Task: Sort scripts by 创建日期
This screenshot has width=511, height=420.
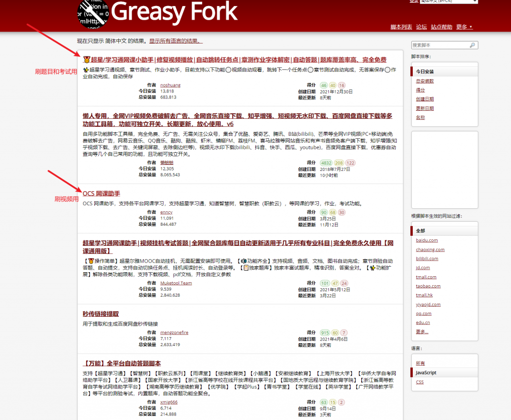Action: point(425,99)
